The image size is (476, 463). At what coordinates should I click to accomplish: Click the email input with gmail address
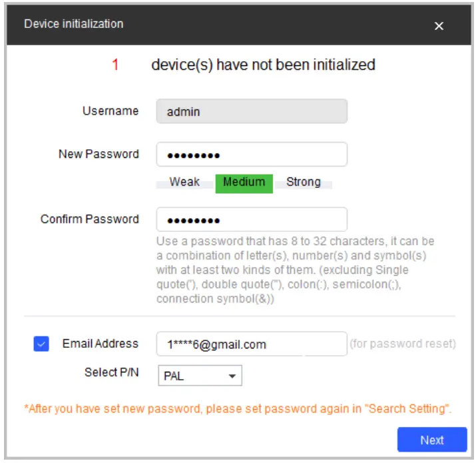click(x=252, y=344)
